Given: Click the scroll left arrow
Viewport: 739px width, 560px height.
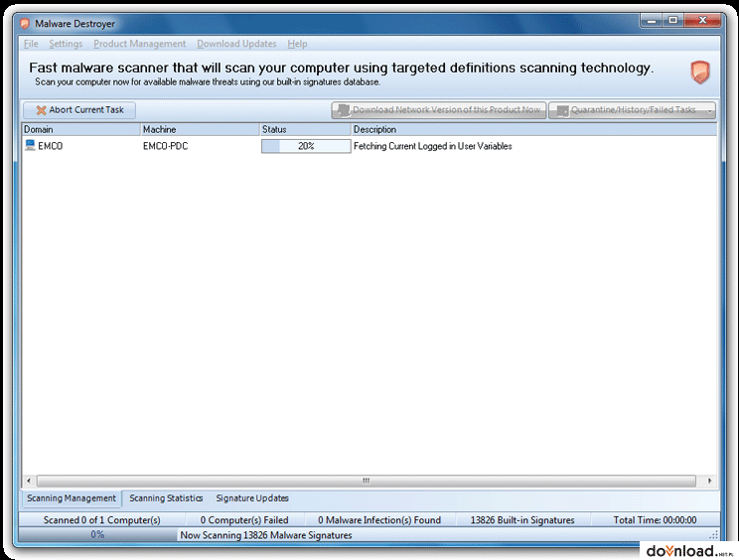Looking at the screenshot, I should (x=29, y=481).
